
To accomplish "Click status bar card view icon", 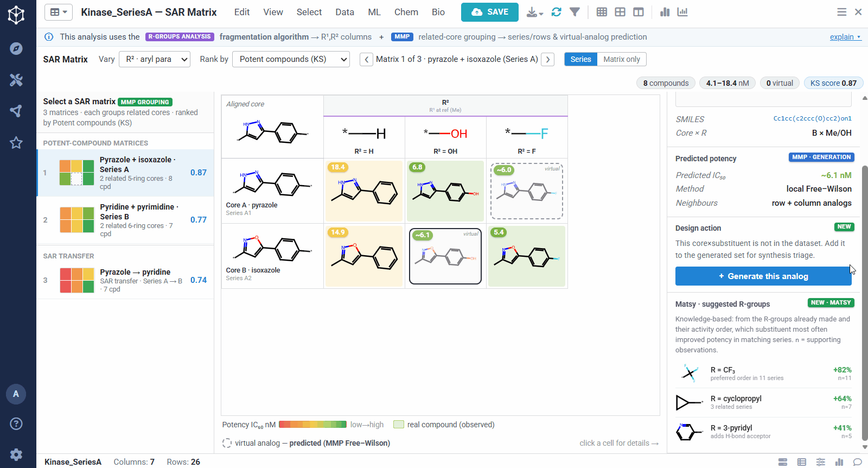I will [783, 462].
